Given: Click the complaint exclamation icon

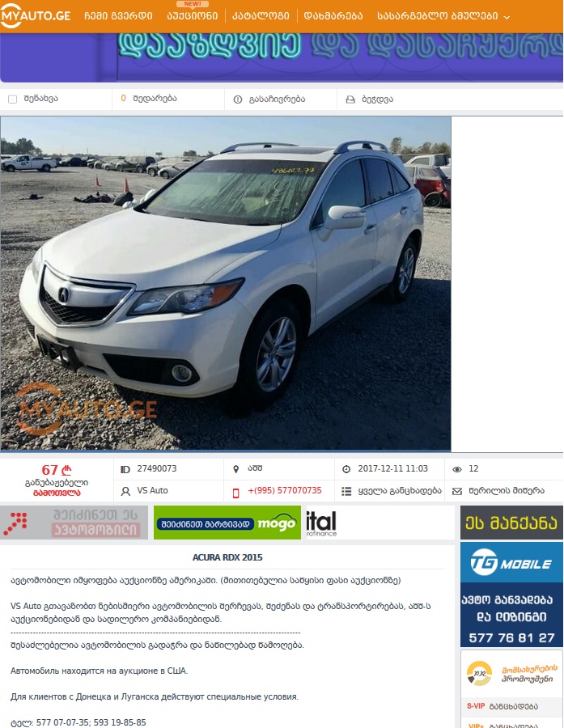Looking at the screenshot, I should (238, 99).
